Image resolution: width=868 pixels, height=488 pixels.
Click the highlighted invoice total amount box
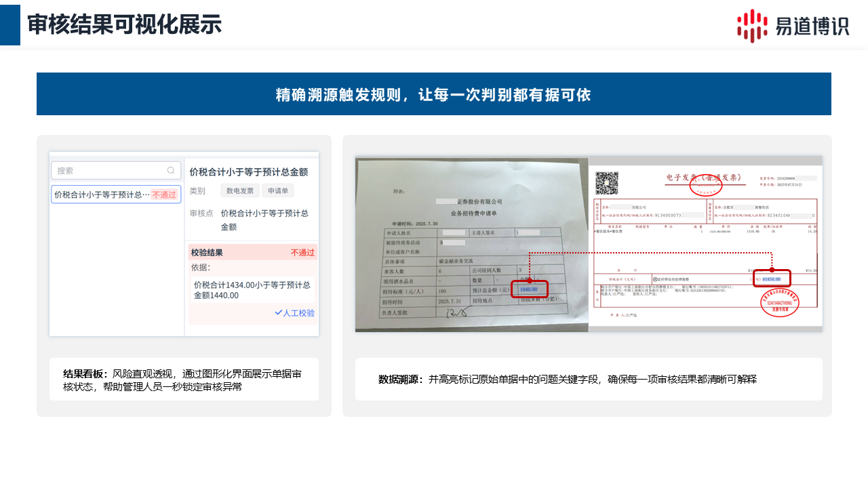coord(772,279)
